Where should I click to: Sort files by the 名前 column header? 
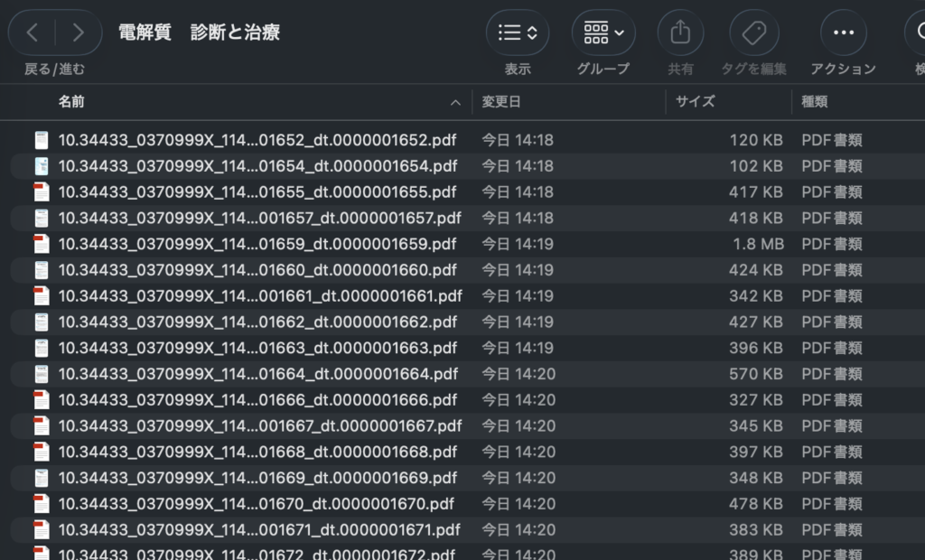72,102
